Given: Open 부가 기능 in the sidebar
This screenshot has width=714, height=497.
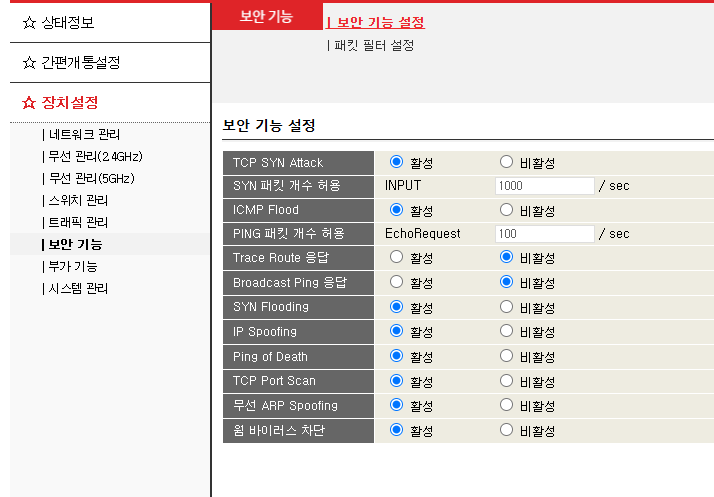Looking at the screenshot, I should point(73,266).
